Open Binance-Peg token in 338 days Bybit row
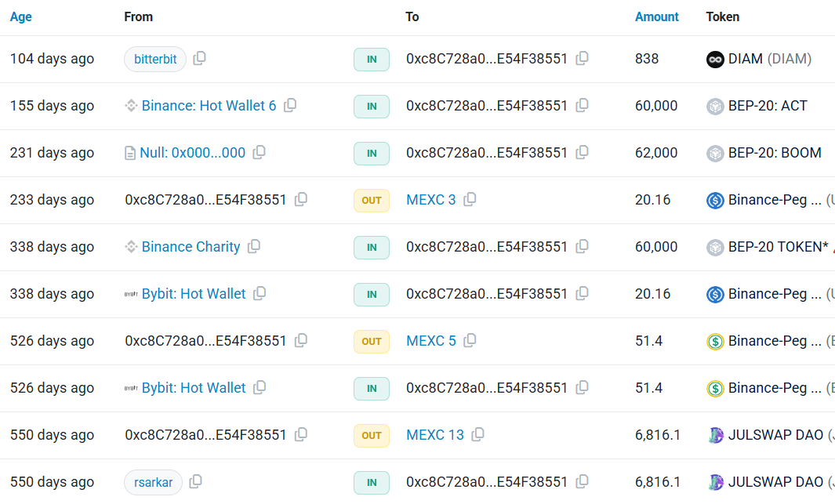835x504 pixels. 775,294
